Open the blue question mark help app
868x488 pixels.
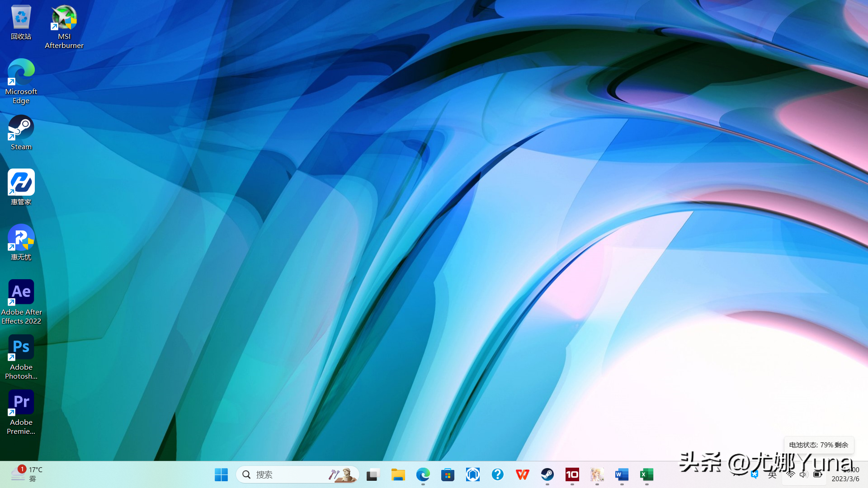497,474
